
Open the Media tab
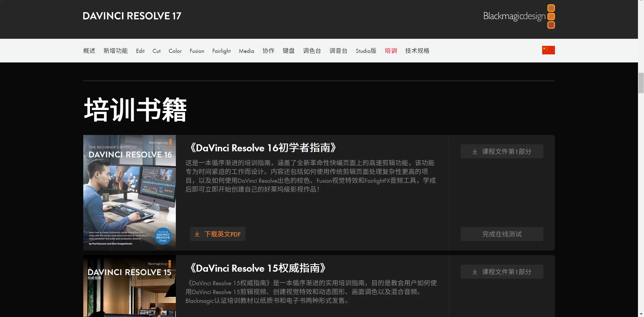247,51
